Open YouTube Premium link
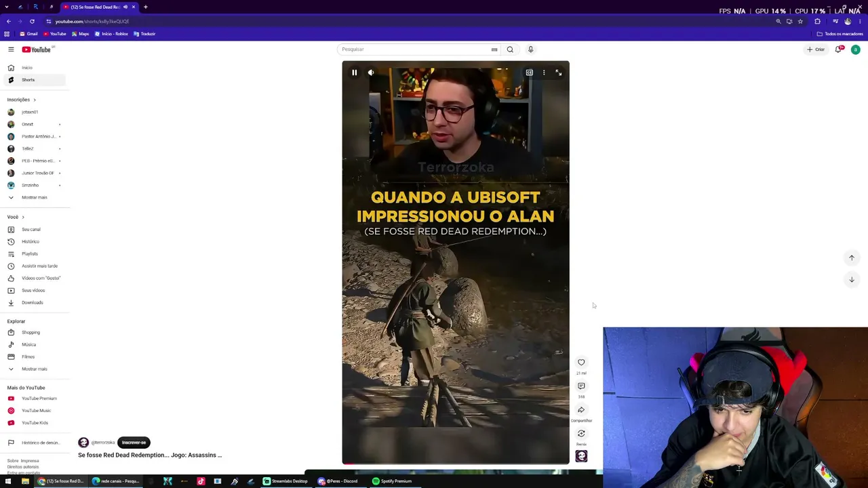The width and height of the screenshot is (868, 488). click(34, 399)
